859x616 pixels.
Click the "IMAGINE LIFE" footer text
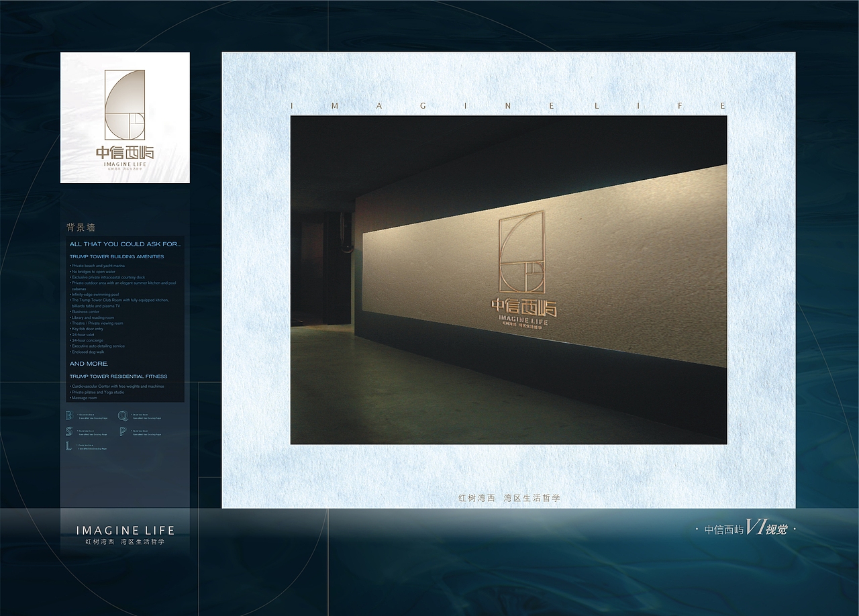pos(125,530)
